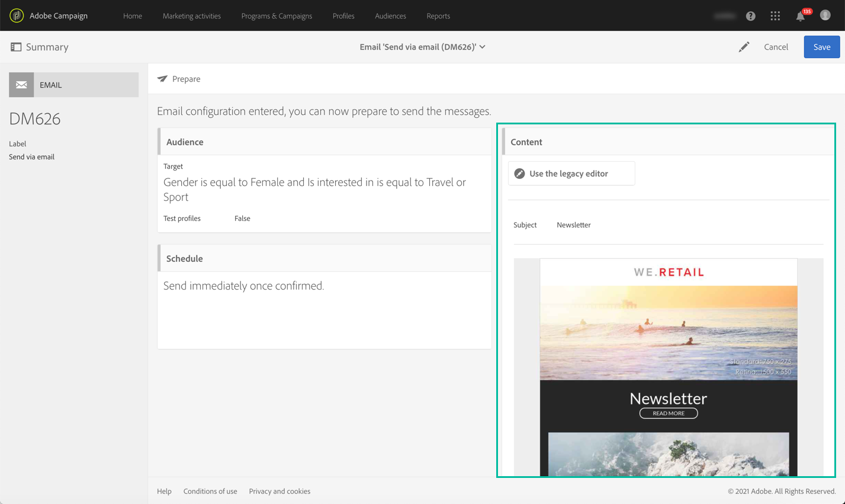Click the Cancel button

[x=776, y=47]
